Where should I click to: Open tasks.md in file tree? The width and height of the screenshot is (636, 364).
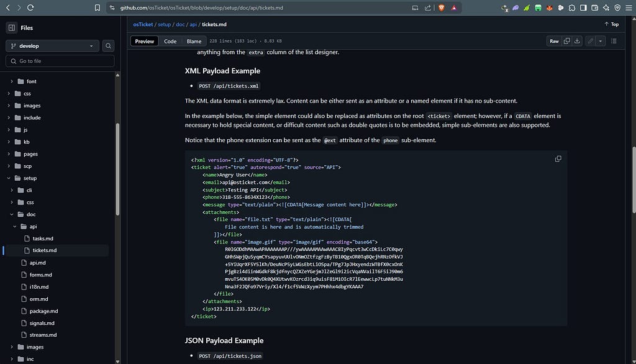43,239
